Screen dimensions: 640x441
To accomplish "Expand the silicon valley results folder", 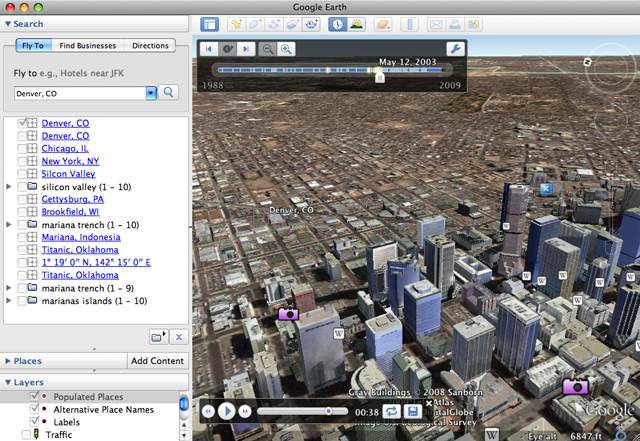I will pos(9,187).
